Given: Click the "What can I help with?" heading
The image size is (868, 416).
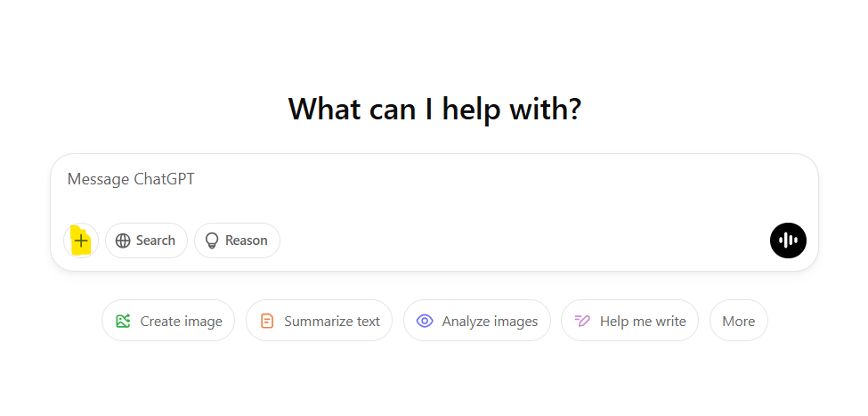Looking at the screenshot, I should click(434, 109).
